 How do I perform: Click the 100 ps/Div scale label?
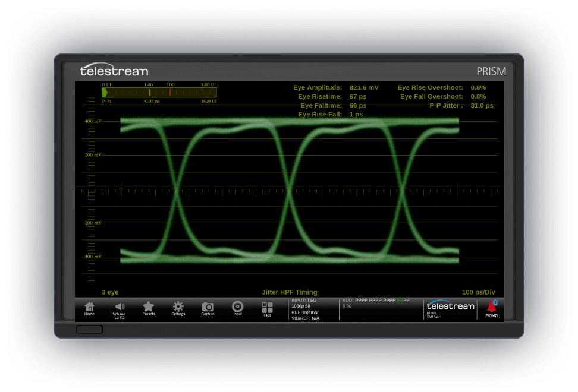tap(479, 292)
